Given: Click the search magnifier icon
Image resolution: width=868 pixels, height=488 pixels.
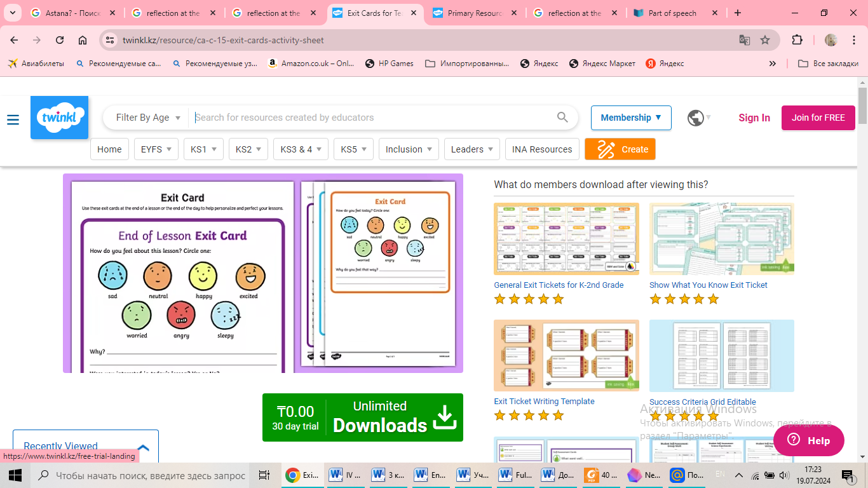Looking at the screenshot, I should pos(562,117).
